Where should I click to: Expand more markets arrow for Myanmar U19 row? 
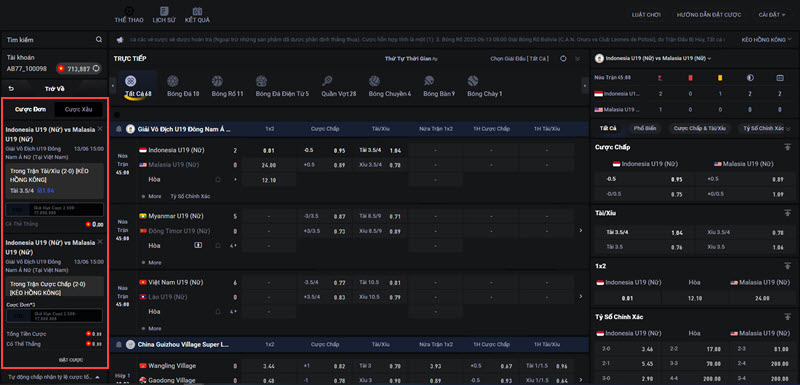581,230
